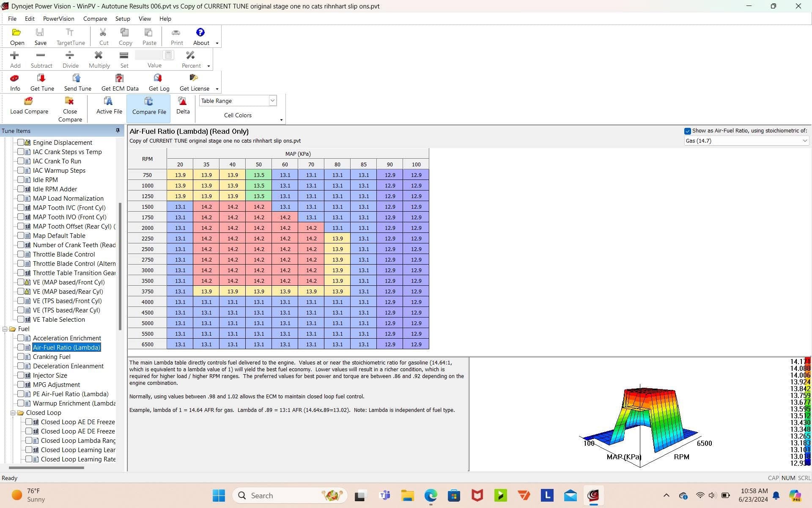Open Microsoft Edge from the taskbar
The height and width of the screenshot is (508, 812).
[x=431, y=495]
